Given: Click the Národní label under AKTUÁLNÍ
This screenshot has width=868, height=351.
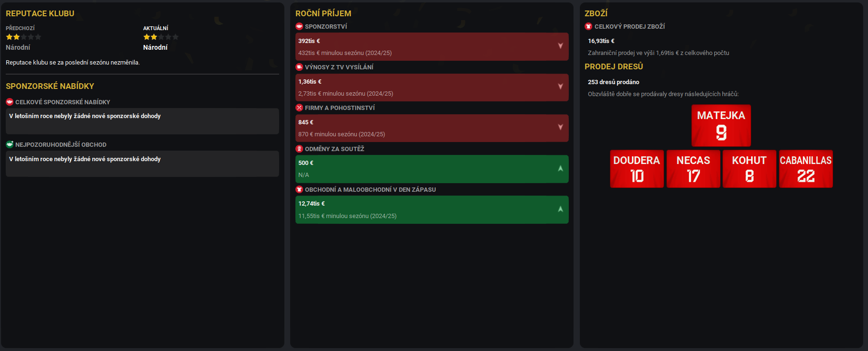Looking at the screenshot, I should (155, 47).
